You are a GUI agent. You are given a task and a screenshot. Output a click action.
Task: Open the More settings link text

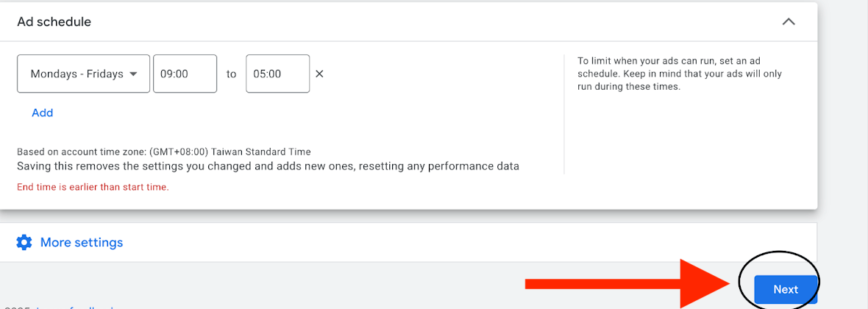82,242
